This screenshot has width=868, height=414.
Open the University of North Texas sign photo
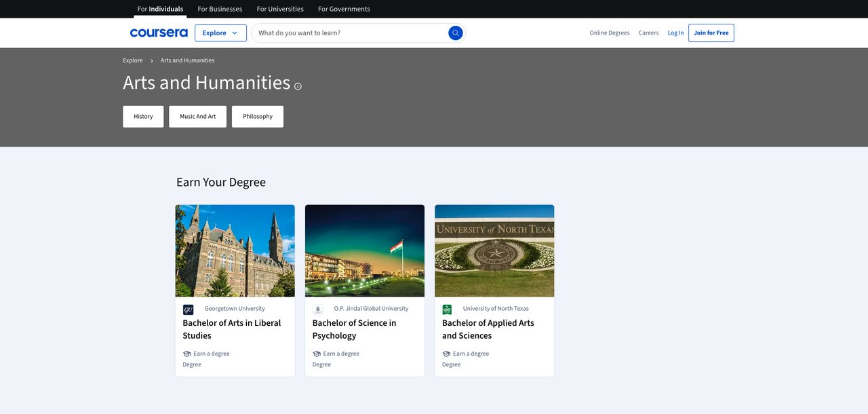coord(494,250)
